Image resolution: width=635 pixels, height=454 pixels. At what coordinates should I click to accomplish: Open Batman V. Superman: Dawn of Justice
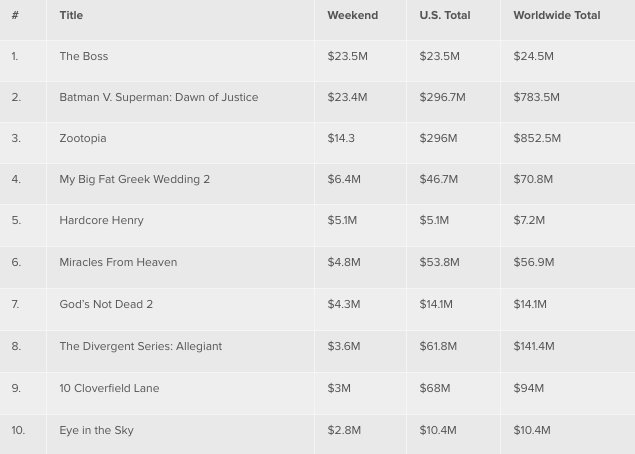click(158, 98)
